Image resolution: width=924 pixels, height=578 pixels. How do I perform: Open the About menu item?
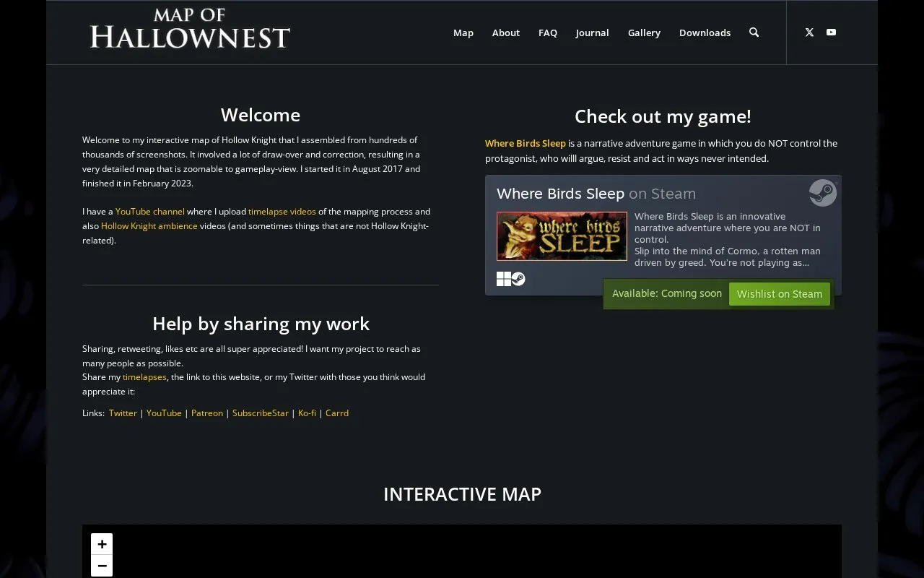point(506,33)
